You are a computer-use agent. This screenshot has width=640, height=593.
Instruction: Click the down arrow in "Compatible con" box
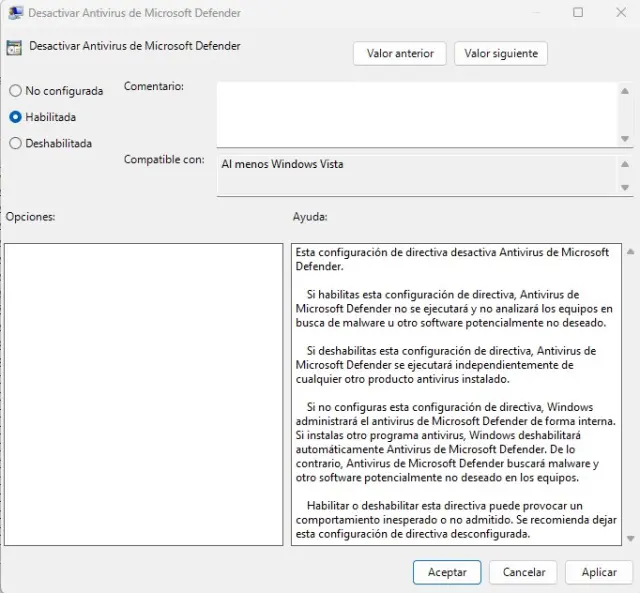point(625,187)
